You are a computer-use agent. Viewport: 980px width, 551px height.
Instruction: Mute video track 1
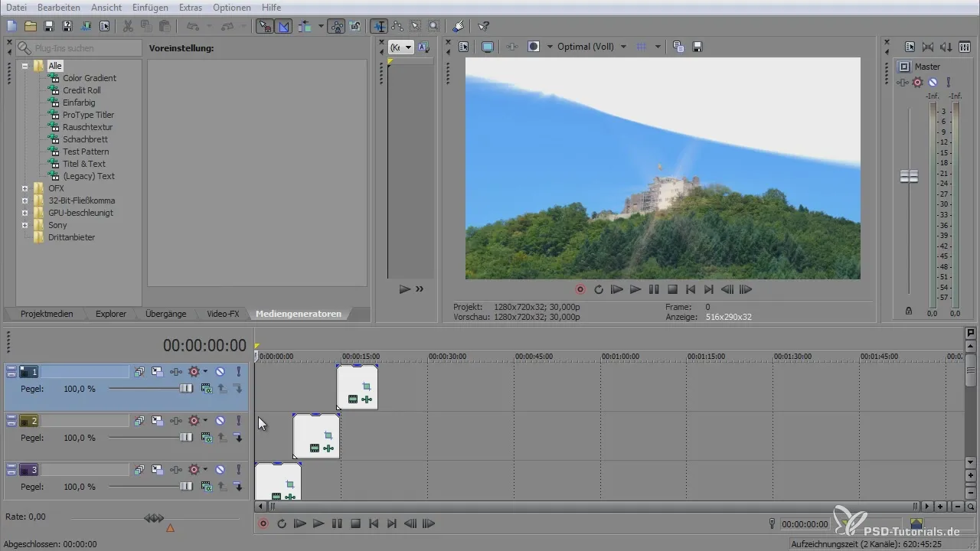coord(220,372)
